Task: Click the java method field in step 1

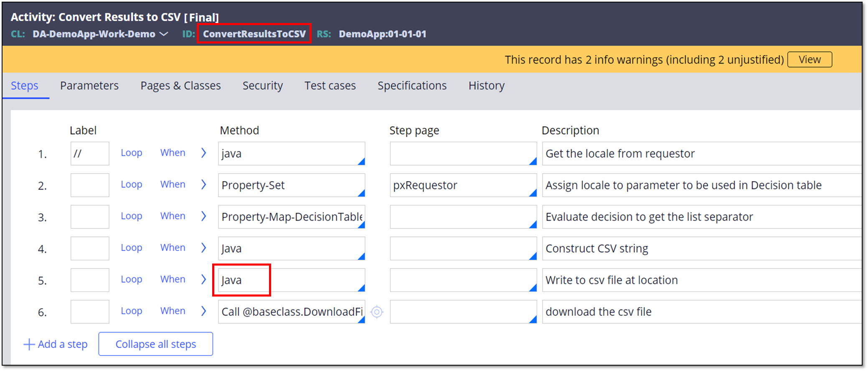Action: point(292,154)
